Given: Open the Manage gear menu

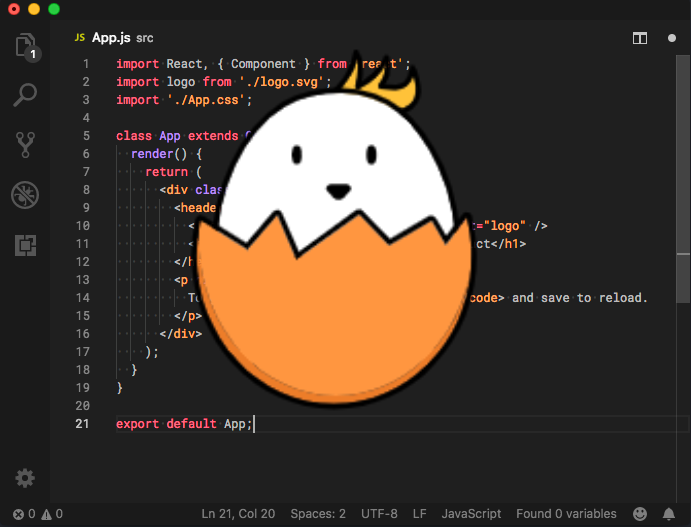Looking at the screenshot, I should click(x=25, y=478).
